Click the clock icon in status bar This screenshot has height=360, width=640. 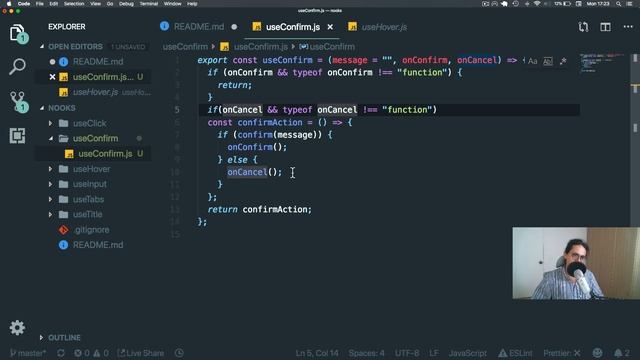(179, 353)
